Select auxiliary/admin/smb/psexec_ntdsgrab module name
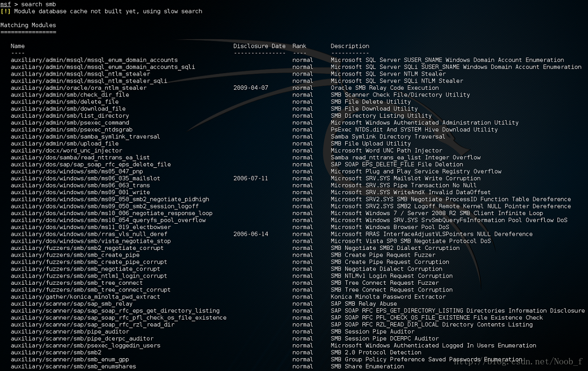This screenshot has height=371, width=588. [x=72, y=130]
